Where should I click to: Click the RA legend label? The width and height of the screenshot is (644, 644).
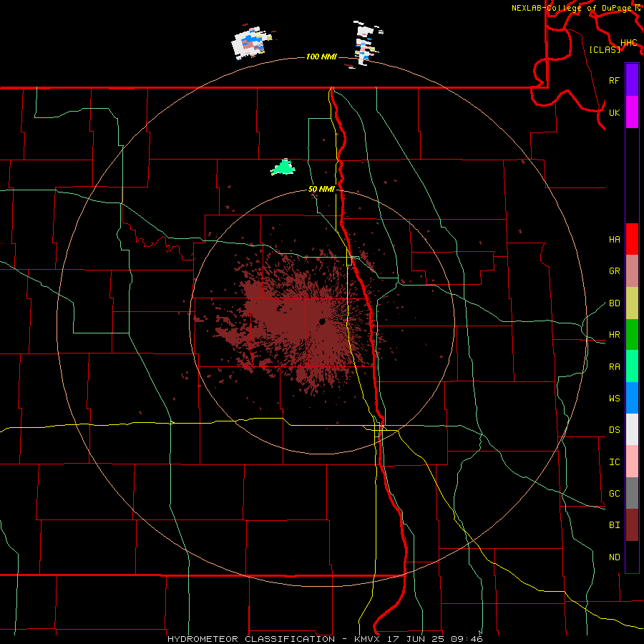pyautogui.click(x=614, y=366)
